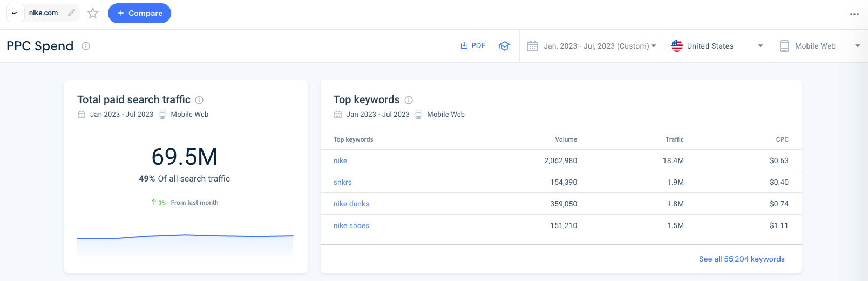
Task: Click the 1.8M traffic for nike dunks
Action: (675, 204)
